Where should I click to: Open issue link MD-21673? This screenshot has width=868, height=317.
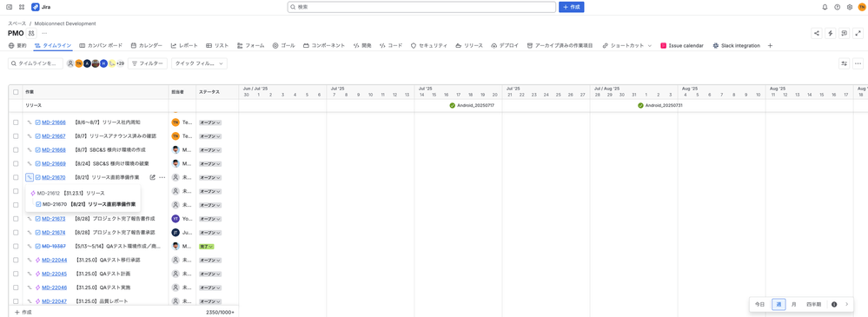click(x=54, y=219)
